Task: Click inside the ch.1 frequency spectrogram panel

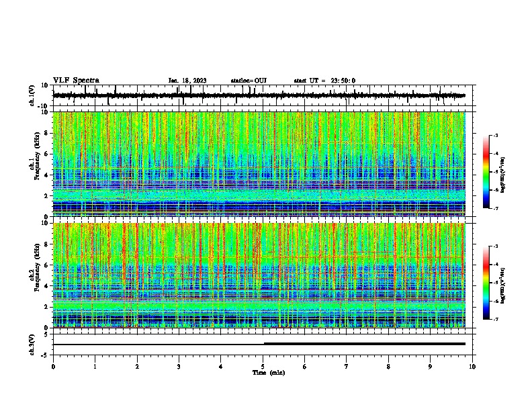Action: [x=259, y=164]
